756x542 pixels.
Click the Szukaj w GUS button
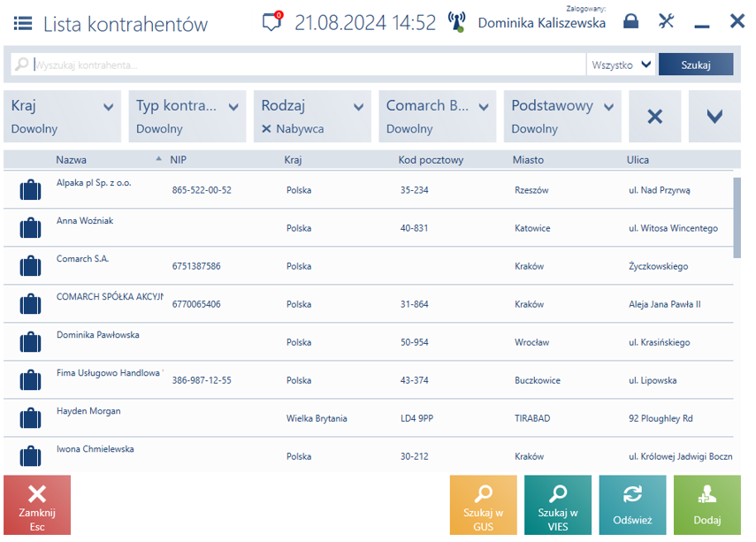coord(483,505)
